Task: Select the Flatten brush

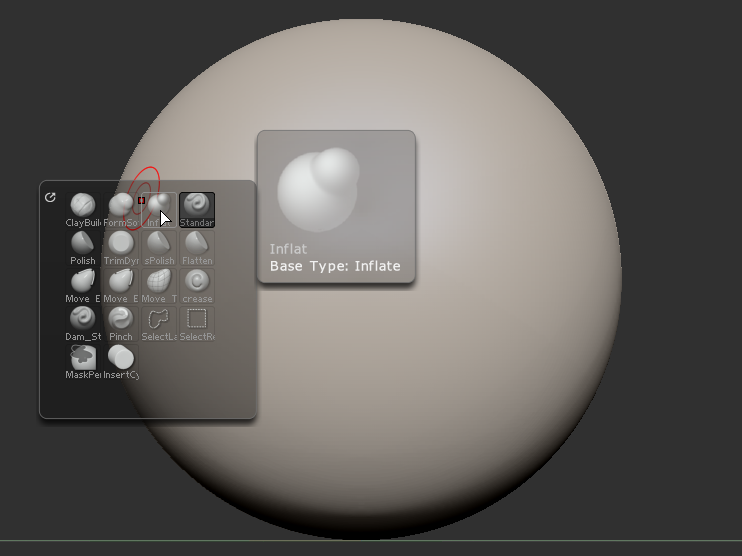Action: click(x=197, y=248)
